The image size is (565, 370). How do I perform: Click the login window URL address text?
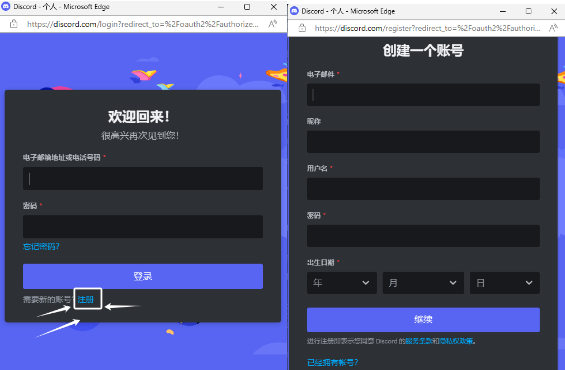click(x=143, y=24)
